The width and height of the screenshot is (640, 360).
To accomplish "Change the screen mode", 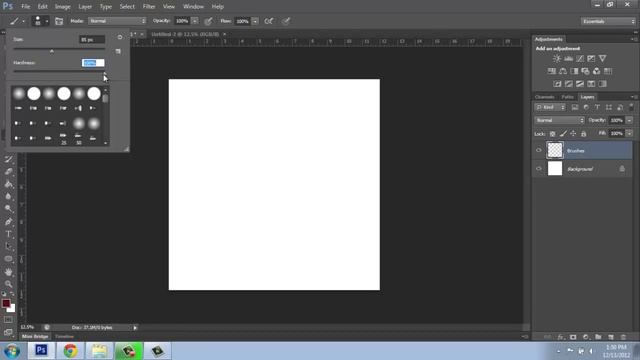I will (x=8, y=332).
